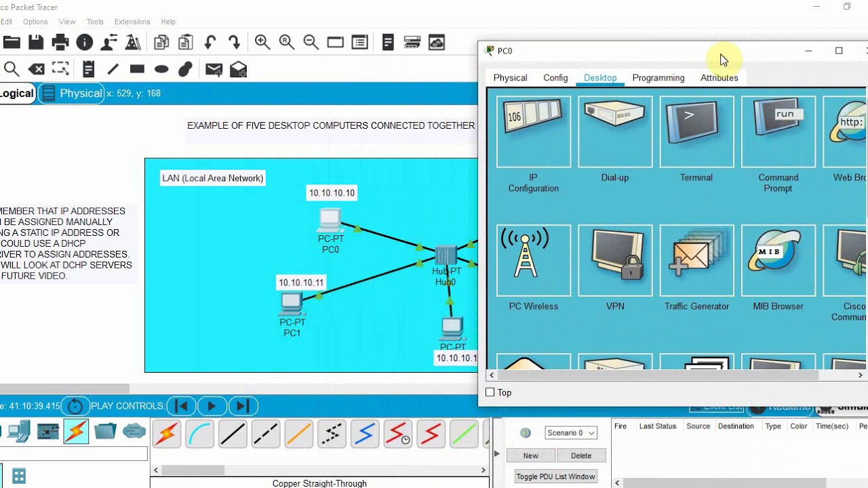The height and width of the screenshot is (488, 868).
Task: Open the View menu
Action: pyautogui.click(x=67, y=22)
